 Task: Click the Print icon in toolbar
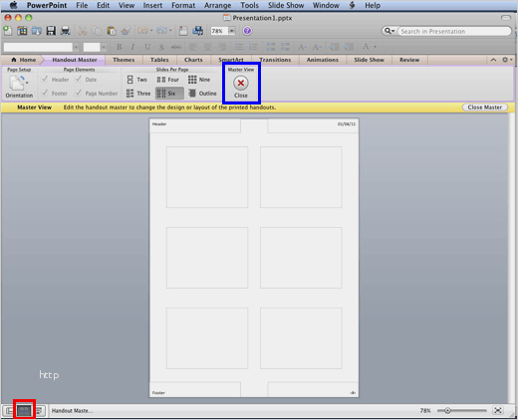pyautogui.click(x=65, y=31)
